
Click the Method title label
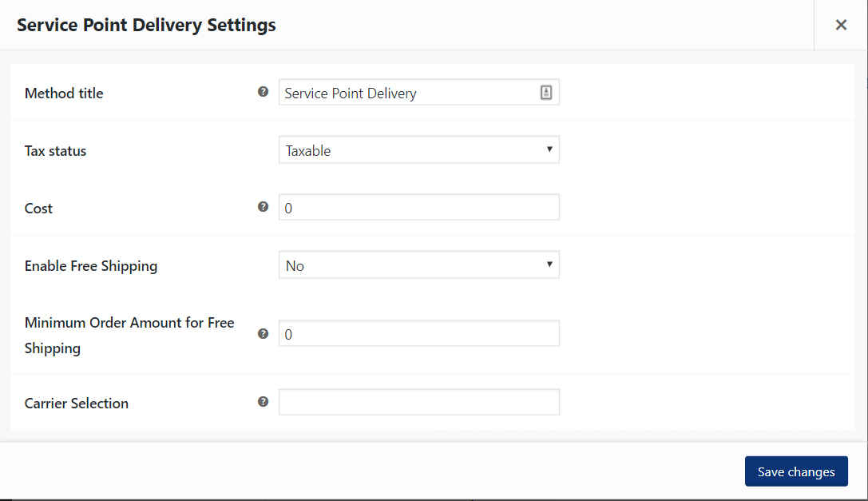(x=64, y=93)
